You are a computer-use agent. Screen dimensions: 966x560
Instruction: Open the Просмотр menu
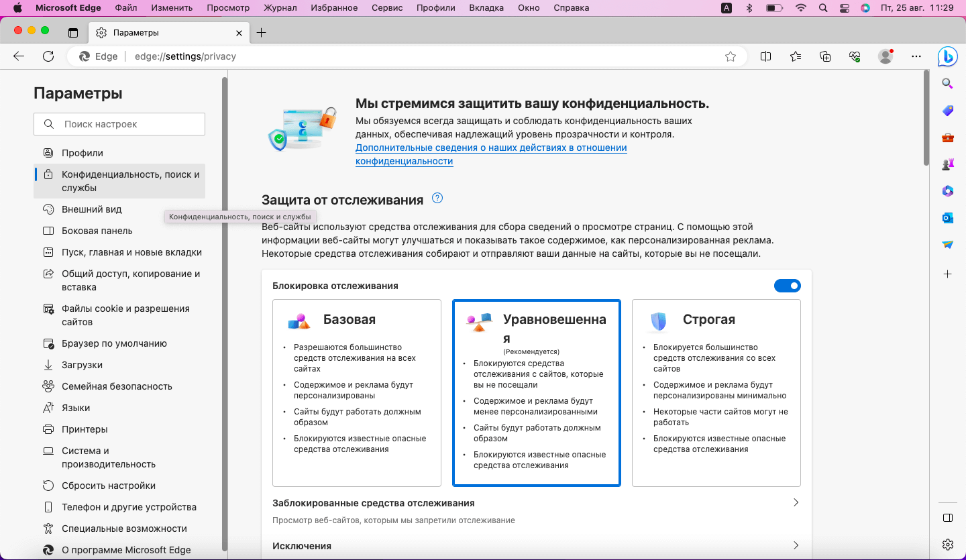click(x=228, y=8)
